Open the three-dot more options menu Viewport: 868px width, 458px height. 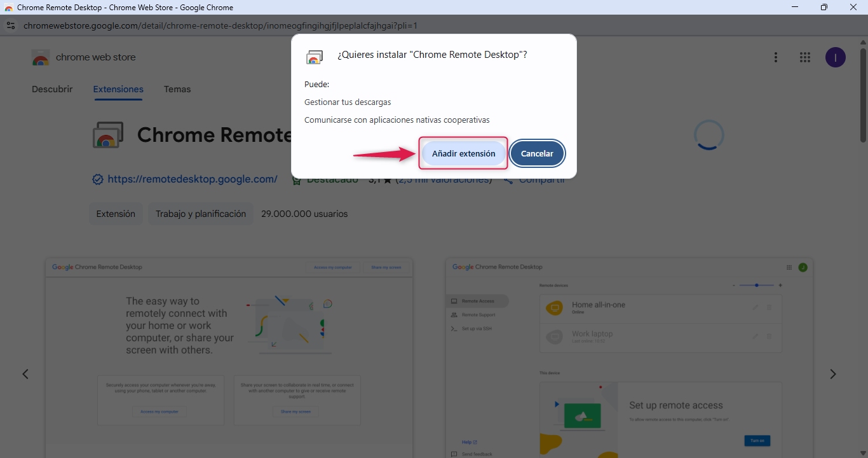[x=775, y=57]
